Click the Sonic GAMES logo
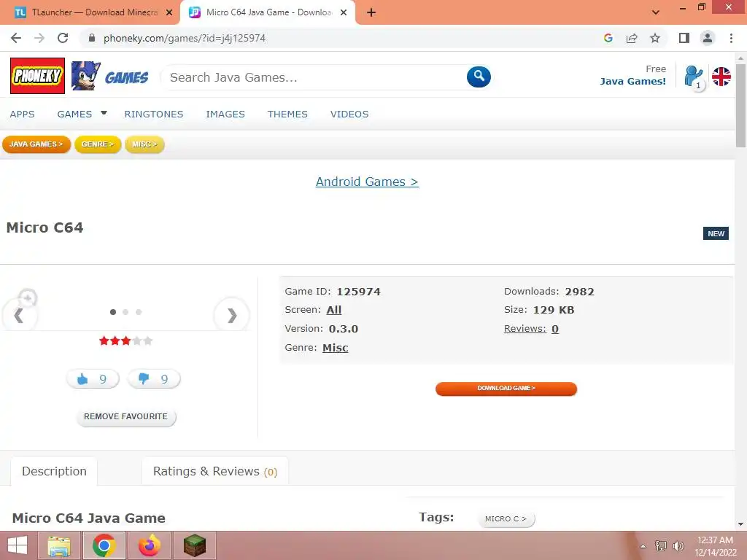The image size is (747, 560). click(x=109, y=76)
